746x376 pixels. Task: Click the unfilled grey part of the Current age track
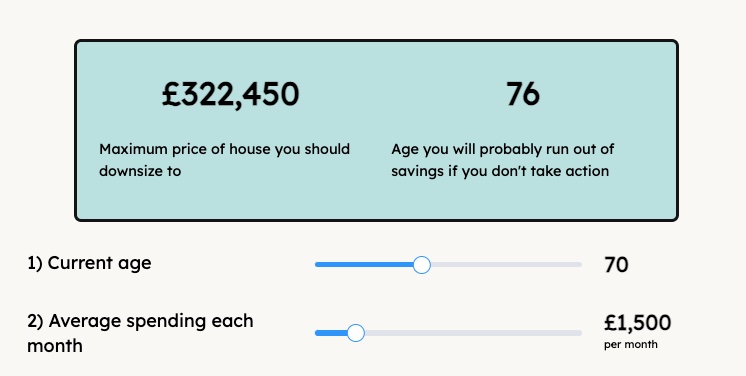[506, 265]
